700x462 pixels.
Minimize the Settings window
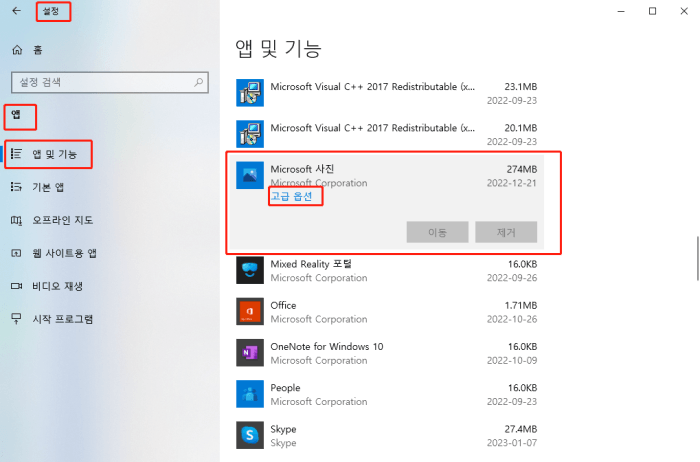[621, 11]
